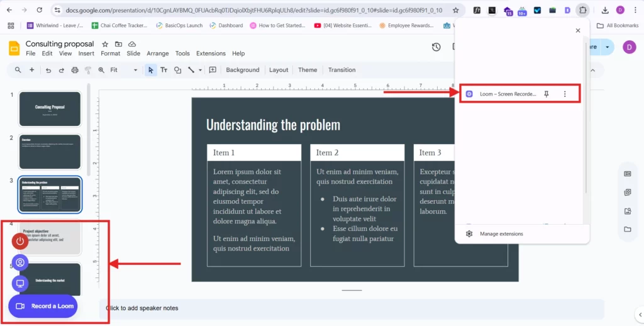Select the Shape tool

(x=178, y=70)
